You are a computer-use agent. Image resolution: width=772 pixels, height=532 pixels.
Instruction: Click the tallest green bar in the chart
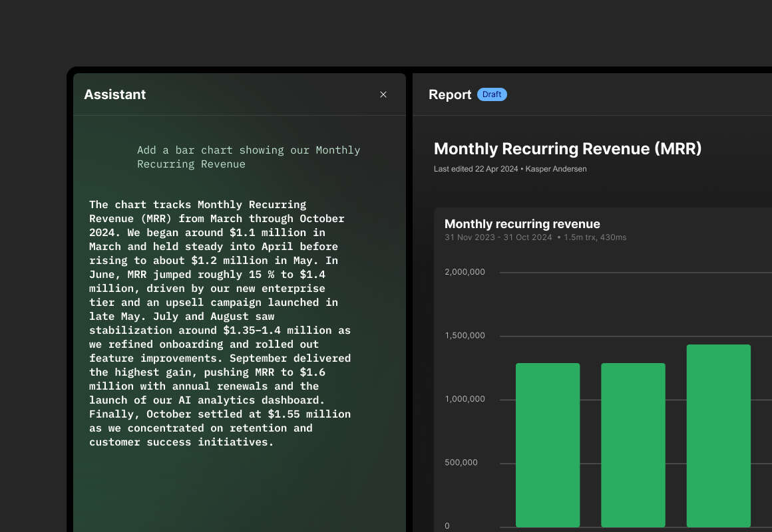[718, 436]
